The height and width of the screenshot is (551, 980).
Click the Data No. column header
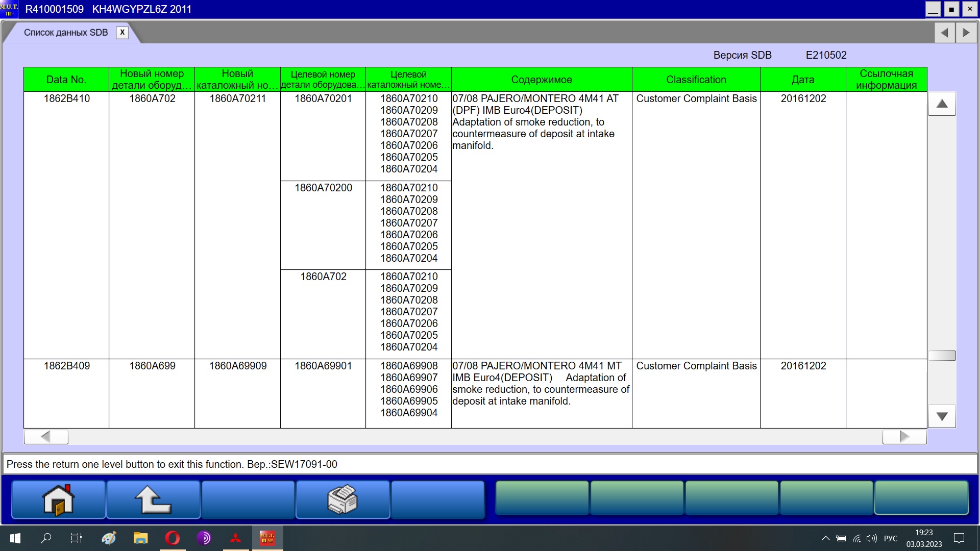pyautogui.click(x=66, y=80)
